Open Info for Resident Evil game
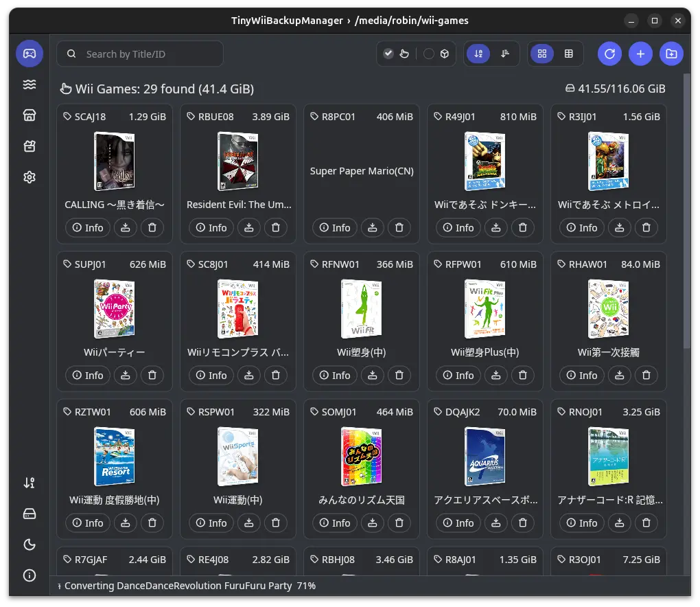 211,228
